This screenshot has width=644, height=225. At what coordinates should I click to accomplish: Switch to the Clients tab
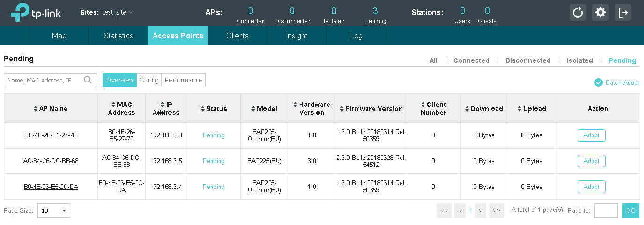[x=237, y=36]
